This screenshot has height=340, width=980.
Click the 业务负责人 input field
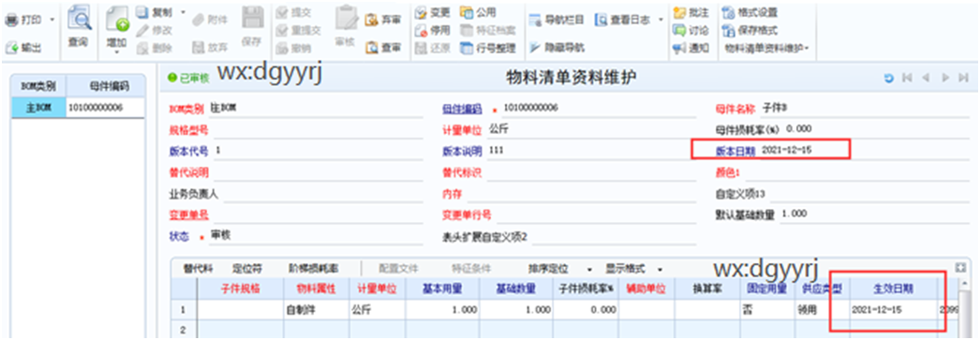pos(322,195)
